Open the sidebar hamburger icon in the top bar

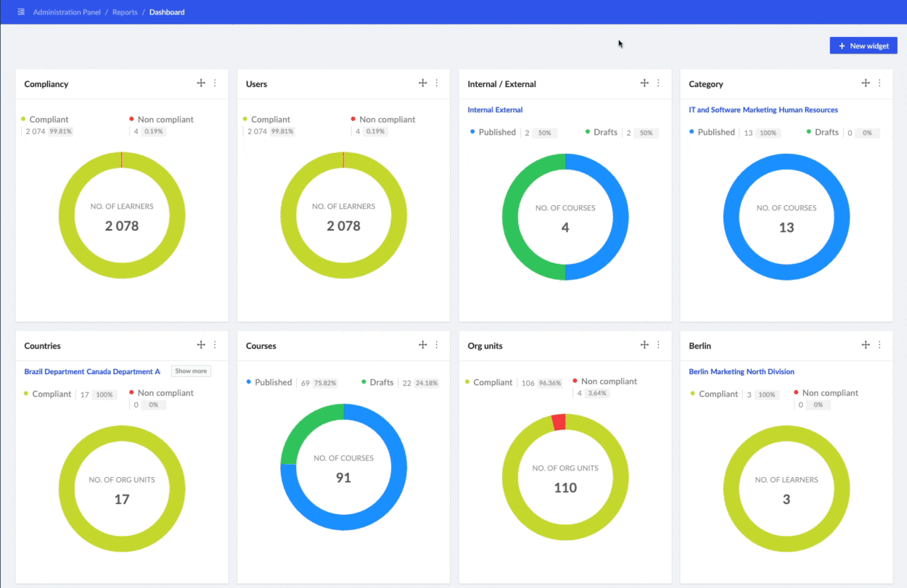[20, 12]
